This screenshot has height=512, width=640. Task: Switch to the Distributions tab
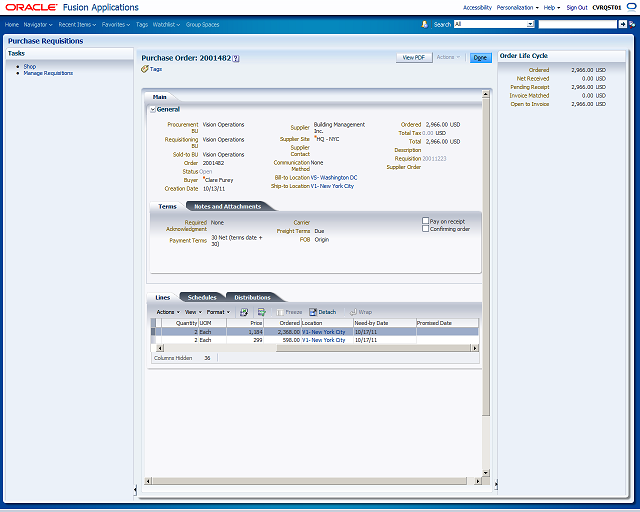click(252, 297)
